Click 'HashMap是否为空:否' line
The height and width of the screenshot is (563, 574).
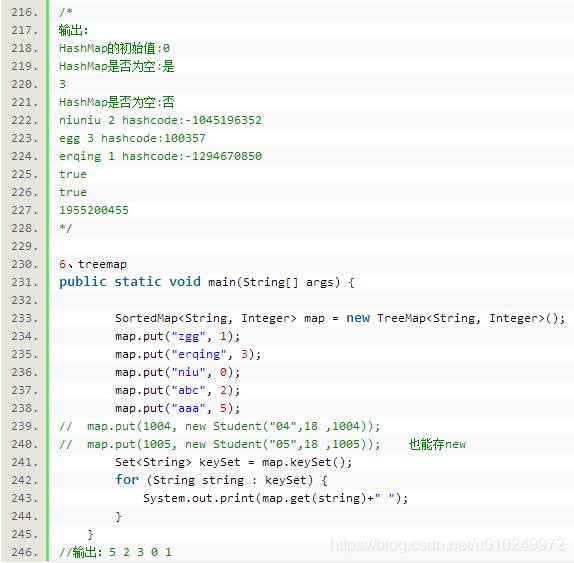(x=116, y=102)
